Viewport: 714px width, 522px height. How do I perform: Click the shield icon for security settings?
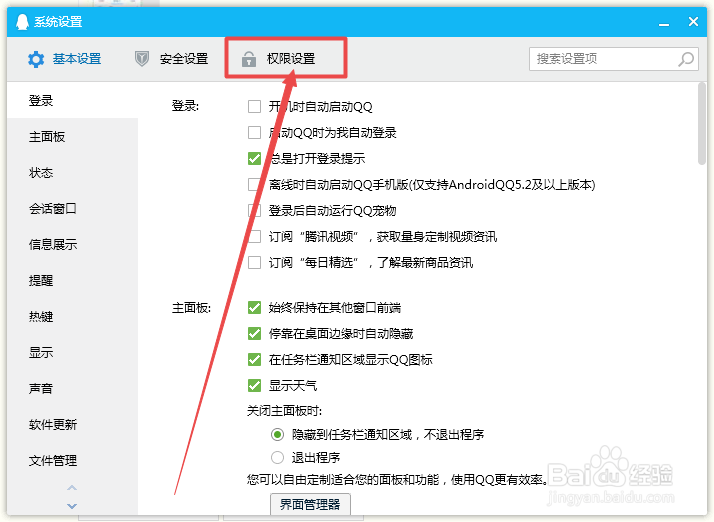(x=142, y=58)
